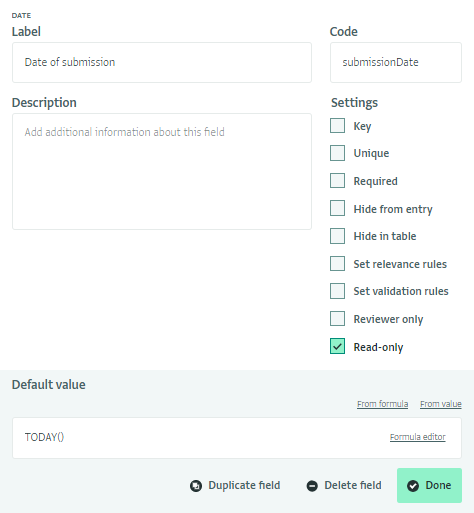Tick the Unique checkbox

(337, 153)
